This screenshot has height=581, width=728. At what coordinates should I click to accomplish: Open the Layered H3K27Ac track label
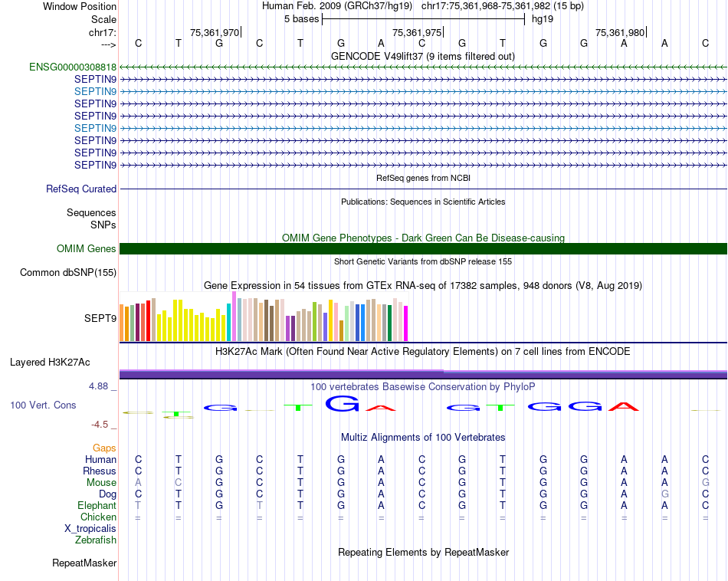click(50, 363)
